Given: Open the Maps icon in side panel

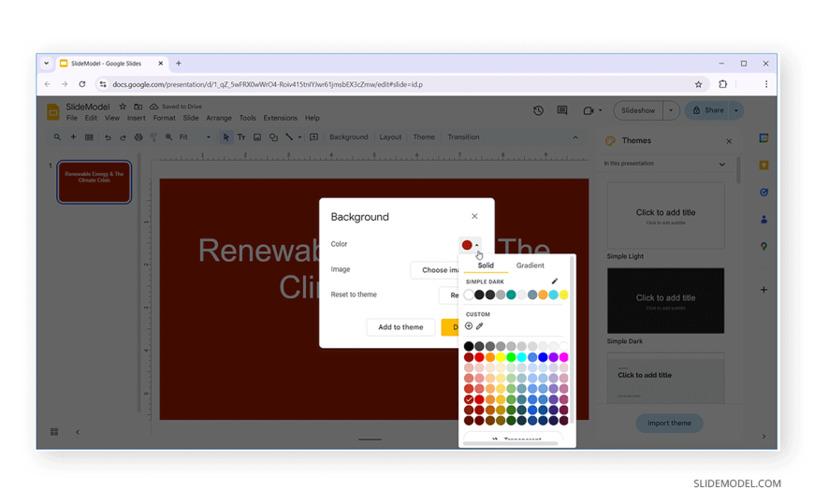Looking at the screenshot, I should [763, 246].
